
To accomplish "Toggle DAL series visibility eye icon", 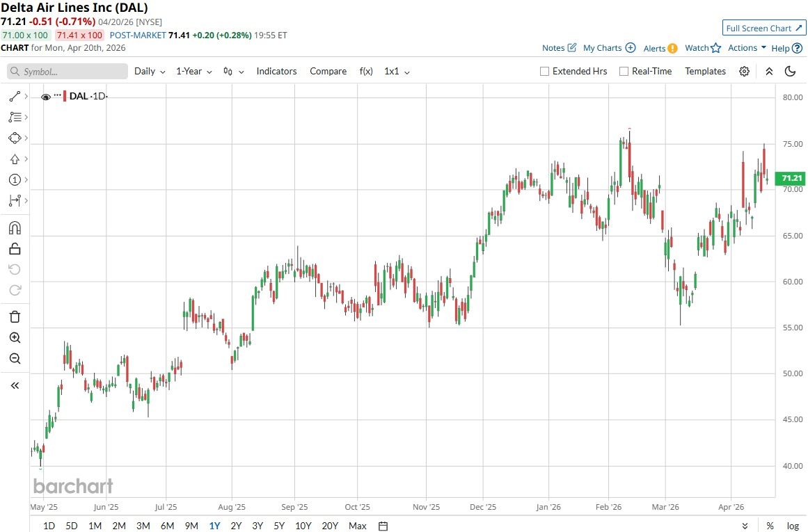I will (46, 97).
